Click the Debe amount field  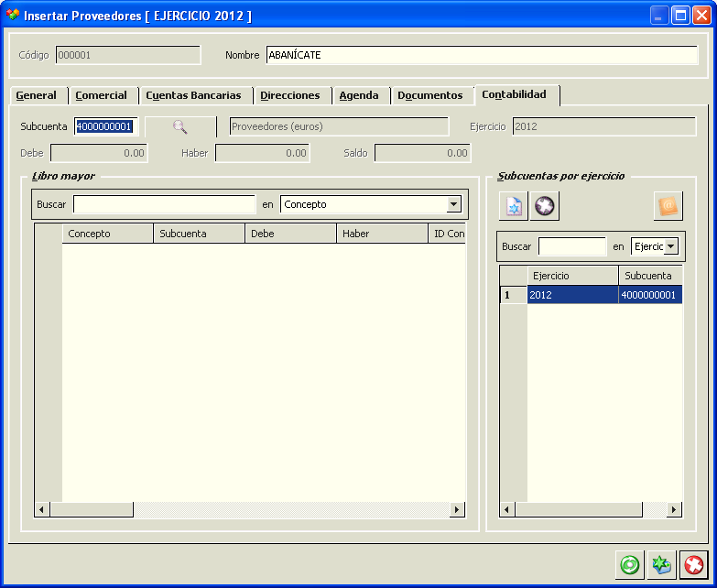[99, 153]
